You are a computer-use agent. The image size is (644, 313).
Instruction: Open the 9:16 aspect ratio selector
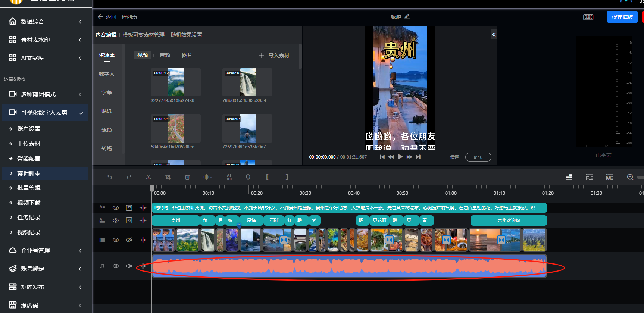click(478, 157)
